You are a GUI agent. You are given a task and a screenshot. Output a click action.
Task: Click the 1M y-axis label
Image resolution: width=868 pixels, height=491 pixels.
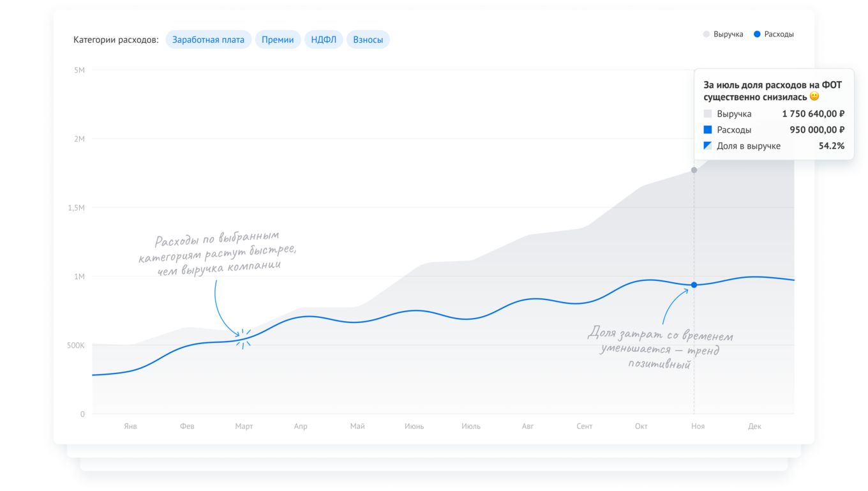click(x=79, y=276)
